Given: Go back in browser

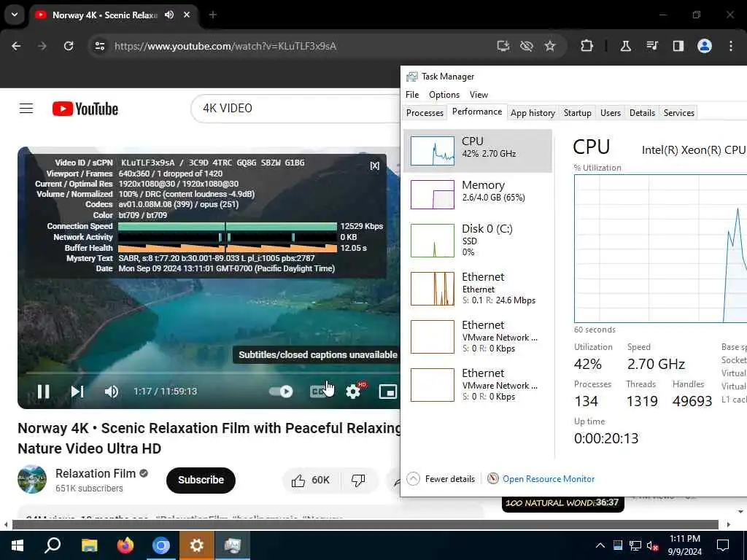Looking at the screenshot, I should 16,46.
